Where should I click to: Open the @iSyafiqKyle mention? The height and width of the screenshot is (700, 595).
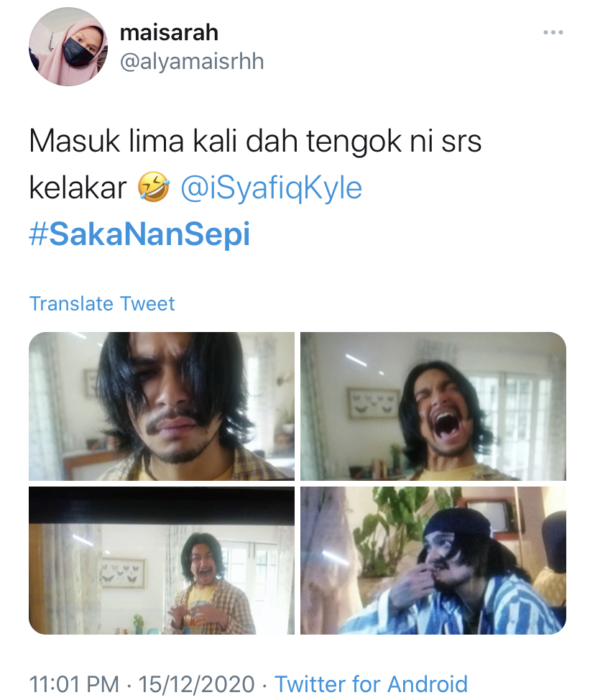tap(271, 188)
